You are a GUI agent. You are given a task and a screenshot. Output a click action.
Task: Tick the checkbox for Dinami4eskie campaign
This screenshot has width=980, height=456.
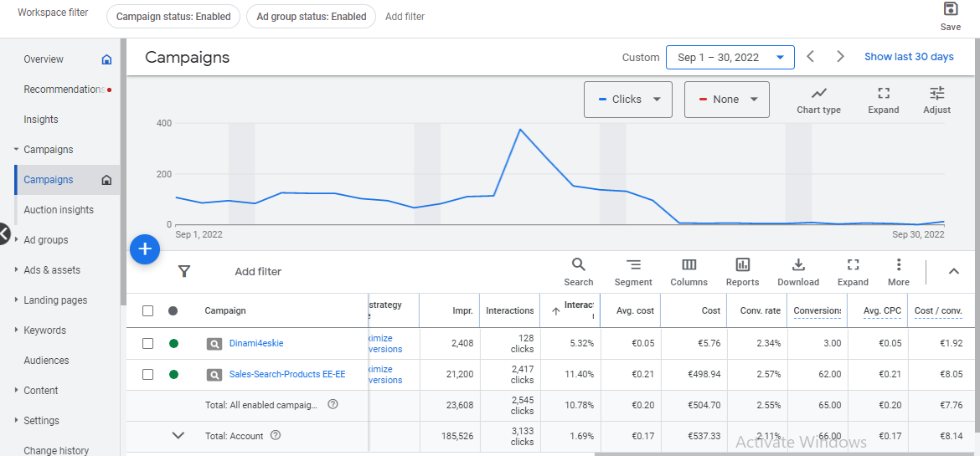[x=148, y=343]
